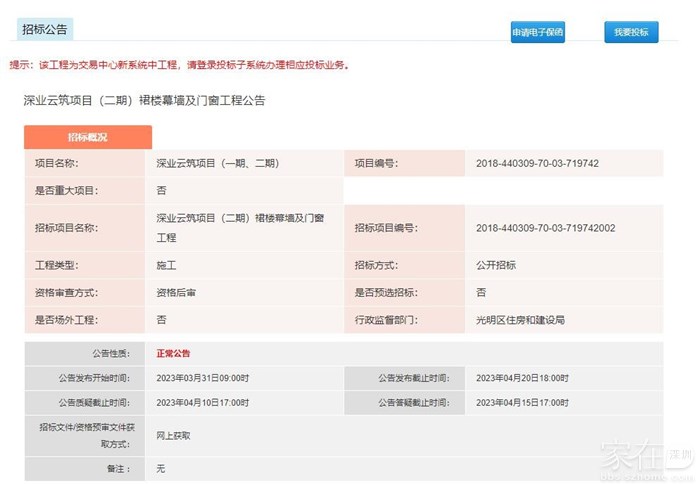
Task: Click the red 提示 notice text
Action: (179, 65)
